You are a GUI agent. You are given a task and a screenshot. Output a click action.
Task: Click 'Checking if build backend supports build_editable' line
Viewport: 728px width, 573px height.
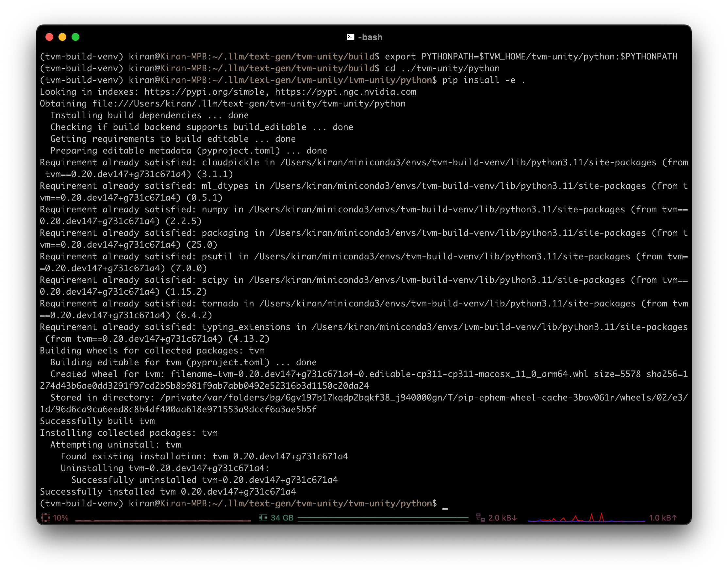click(x=202, y=127)
